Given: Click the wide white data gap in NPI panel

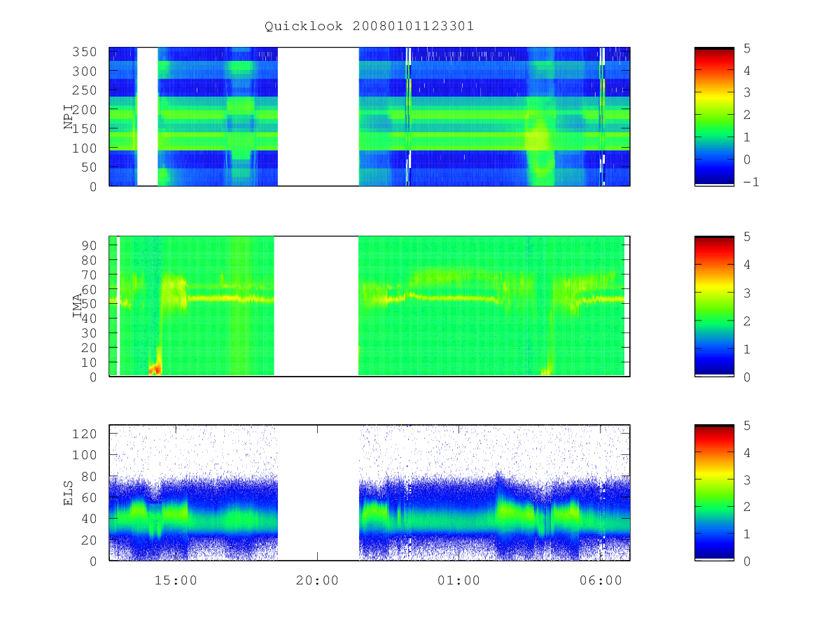Looking at the screenshot, I should [318, 116].
